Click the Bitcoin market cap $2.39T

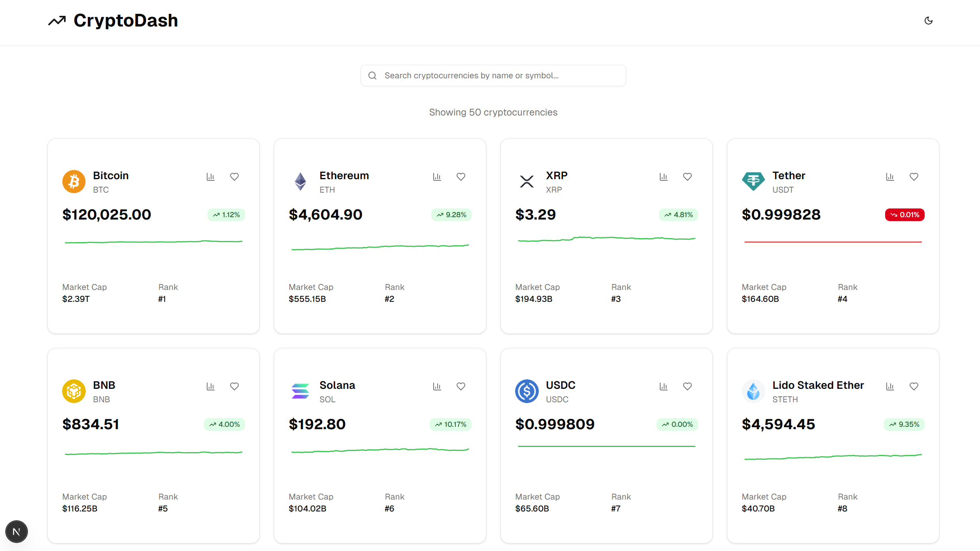(x=76, y=299)
